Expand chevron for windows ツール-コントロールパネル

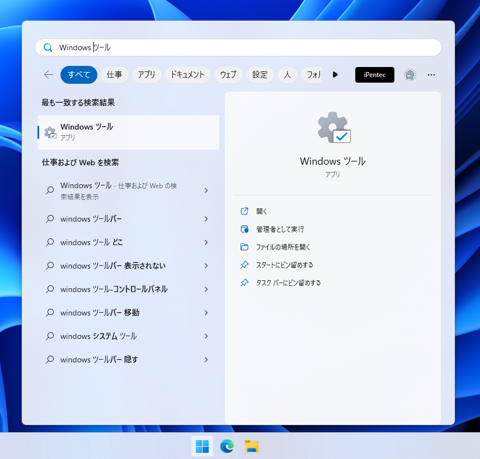206,289
